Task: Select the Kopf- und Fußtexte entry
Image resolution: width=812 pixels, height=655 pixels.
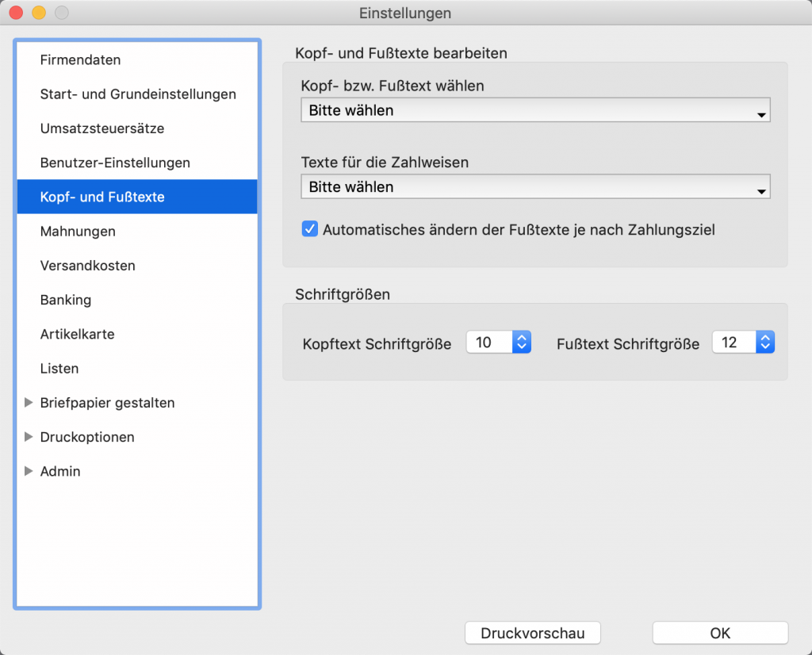Action: tap(102, 197)
